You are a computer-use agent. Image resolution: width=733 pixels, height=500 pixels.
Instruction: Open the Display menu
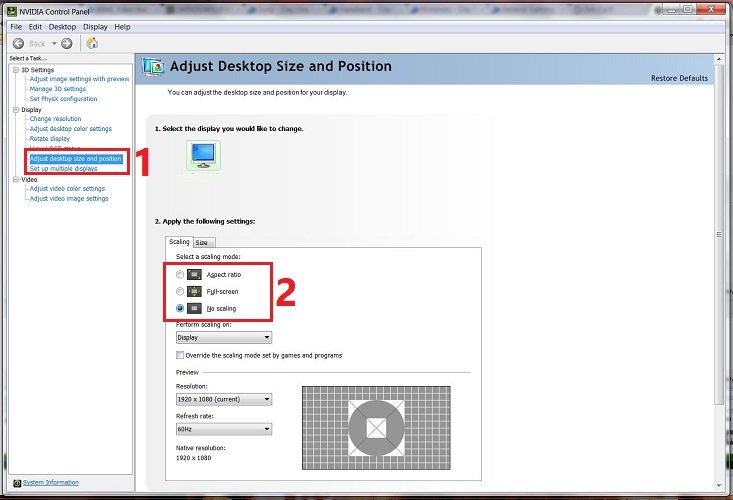pos(95,27)
